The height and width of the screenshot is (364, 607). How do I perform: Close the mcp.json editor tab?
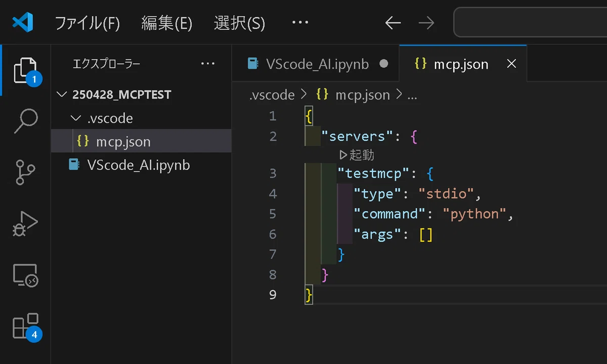(x=511, y=64)
